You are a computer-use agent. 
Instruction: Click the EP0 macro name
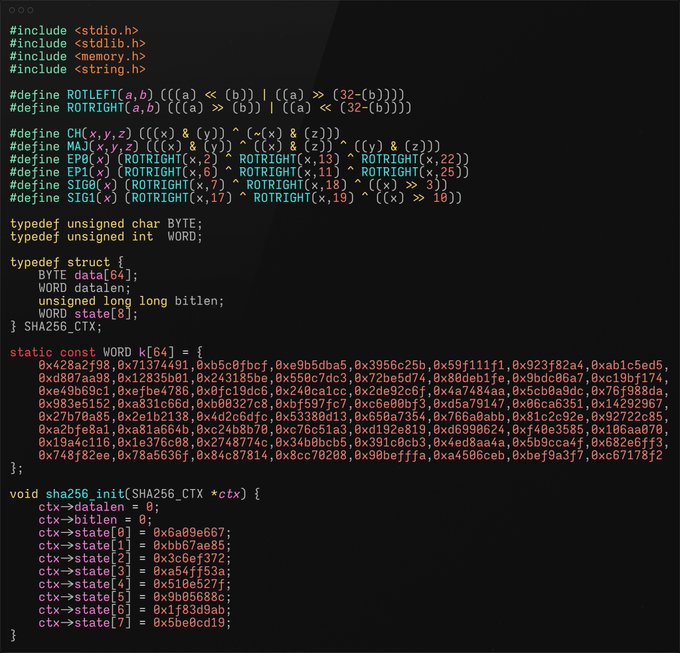click(x=78, y=160)
